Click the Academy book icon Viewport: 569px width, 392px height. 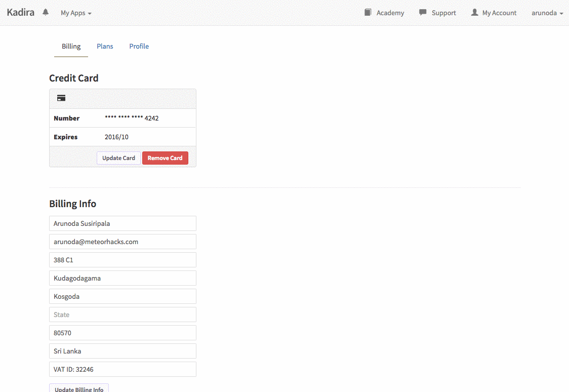pos(367,12)
